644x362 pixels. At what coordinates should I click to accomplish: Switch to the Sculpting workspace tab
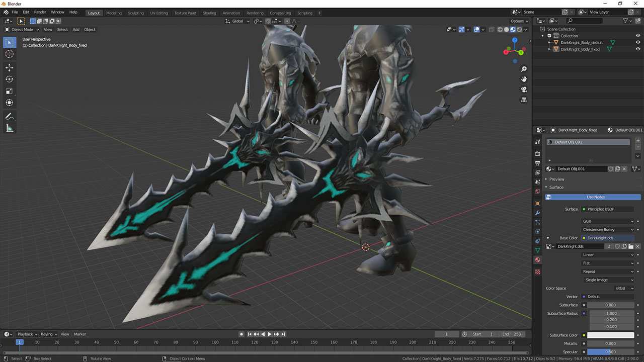pos(135,13)
